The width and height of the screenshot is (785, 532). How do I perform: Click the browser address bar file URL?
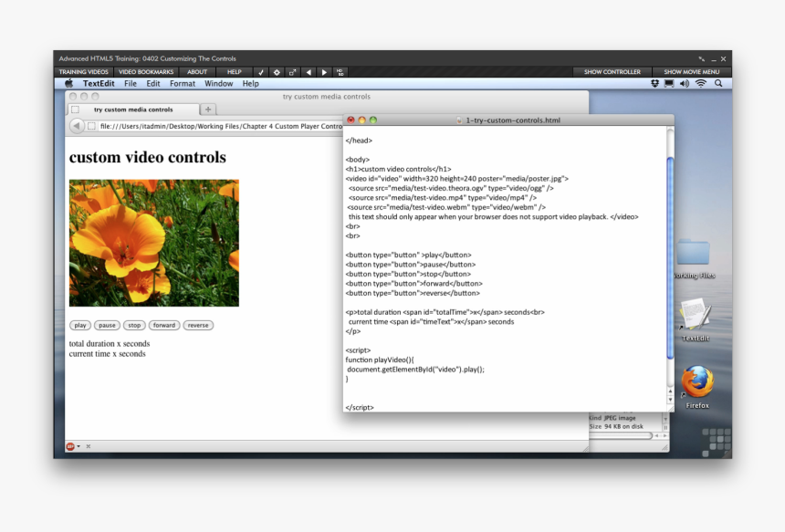coord(221,126)
